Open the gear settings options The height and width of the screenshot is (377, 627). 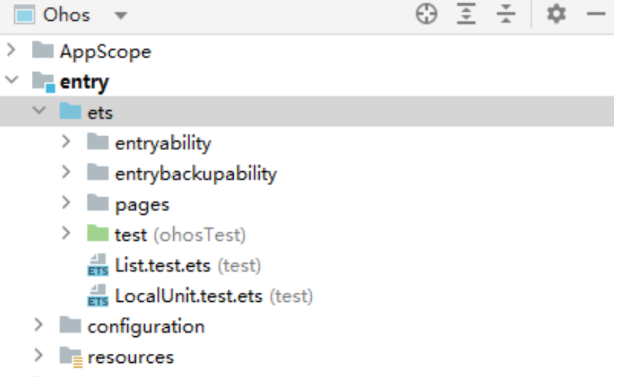pyautogui.click(x=556, y=14)
